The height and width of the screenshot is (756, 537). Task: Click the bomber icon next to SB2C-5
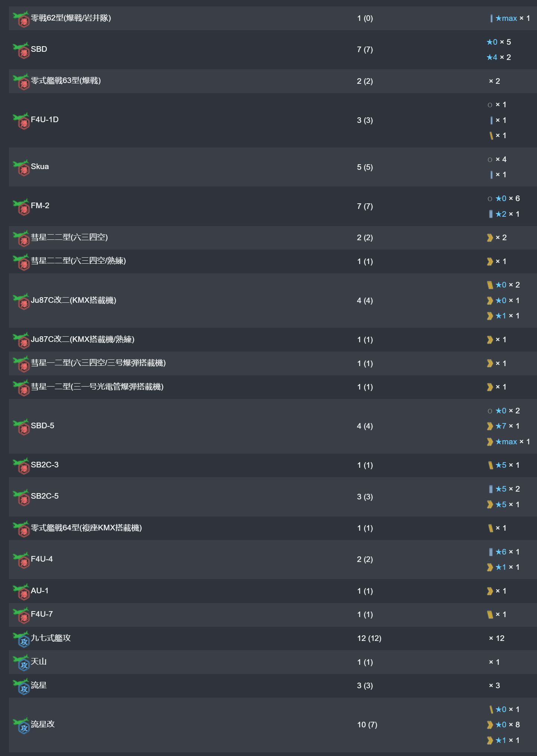pyautogui.click(x=21, y=497)
